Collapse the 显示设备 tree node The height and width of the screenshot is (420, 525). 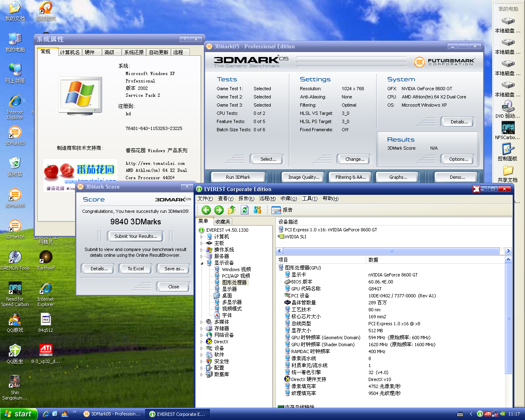coord(201,263)
